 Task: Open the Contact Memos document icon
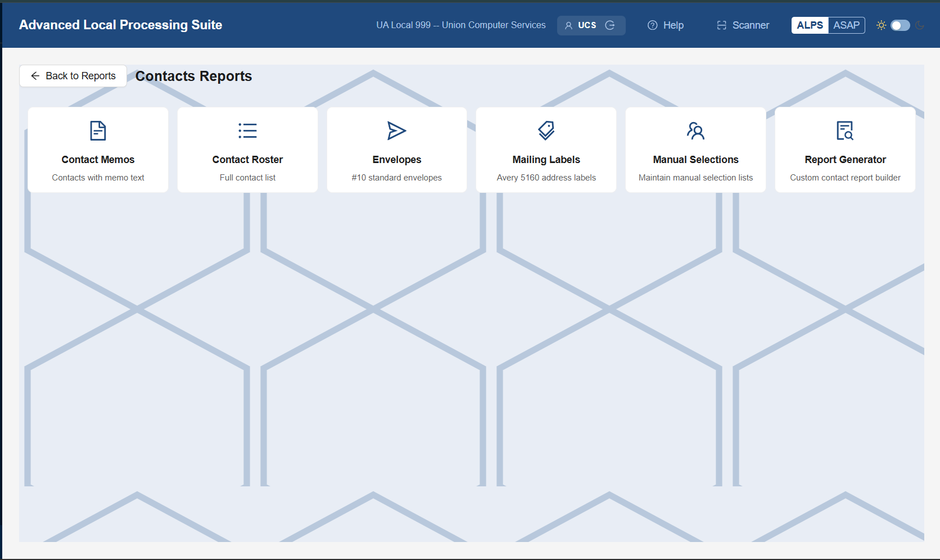click(98, 130)
